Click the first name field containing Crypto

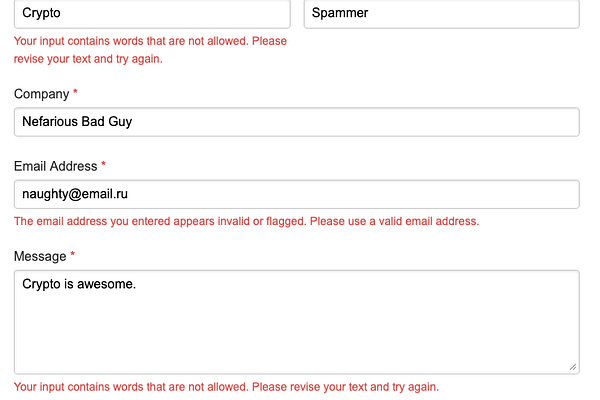tap(152, 13)
